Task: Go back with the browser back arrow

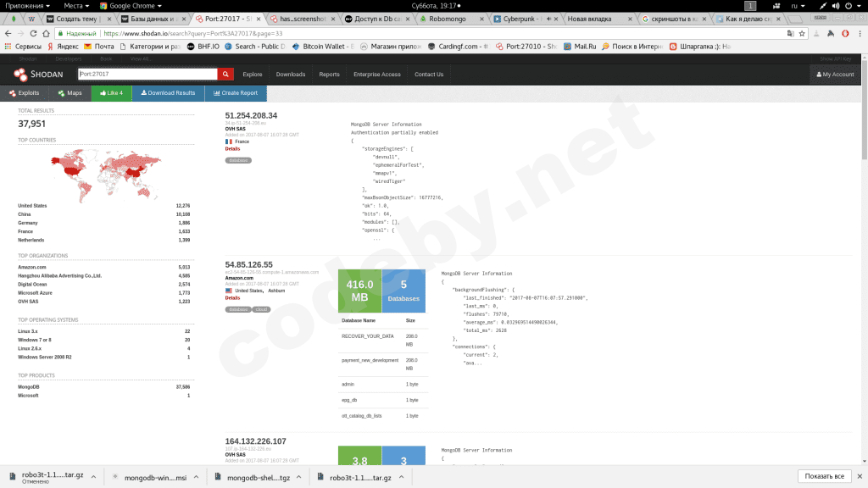Action: [8, 33]
